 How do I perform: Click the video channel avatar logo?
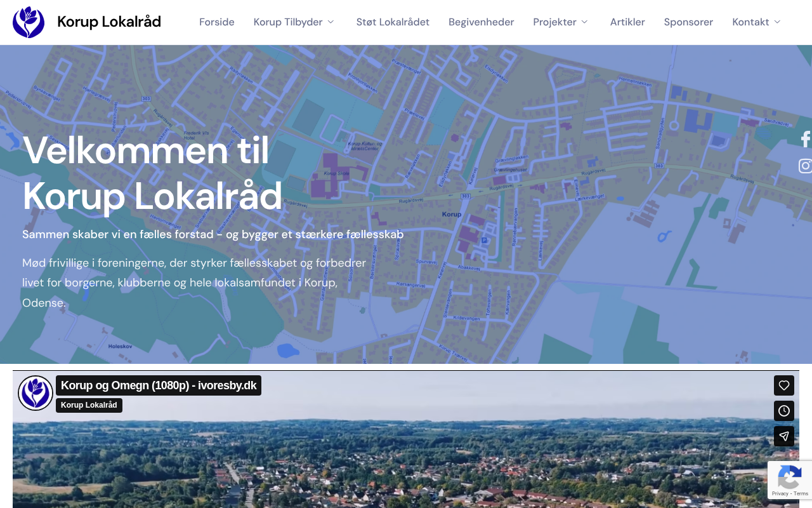point(36,393)
